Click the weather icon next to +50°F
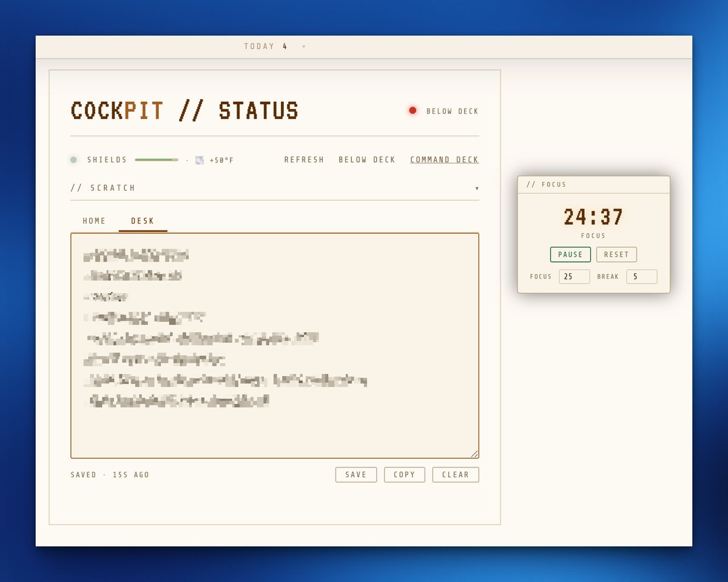 pos(200,159)
